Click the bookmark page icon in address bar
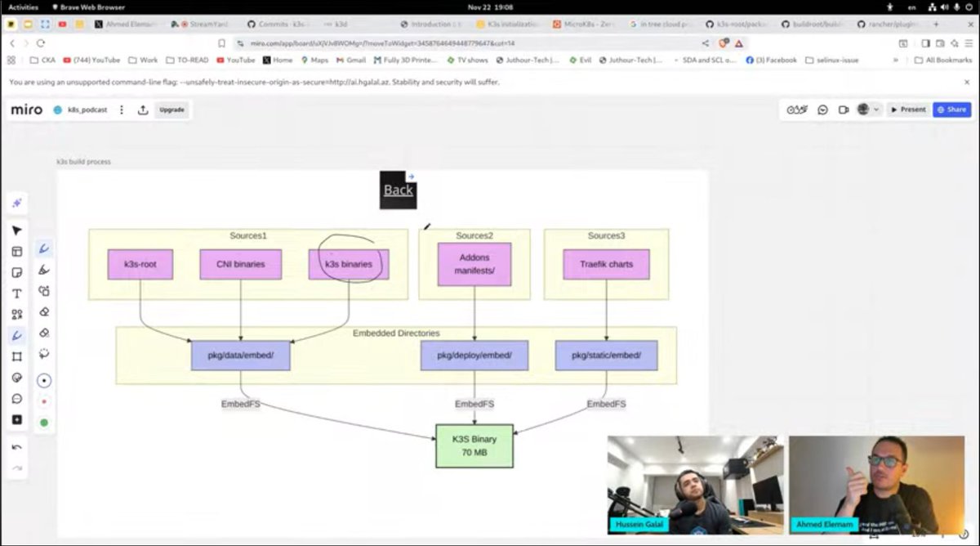Screen dimensions: 980x546 221,43
